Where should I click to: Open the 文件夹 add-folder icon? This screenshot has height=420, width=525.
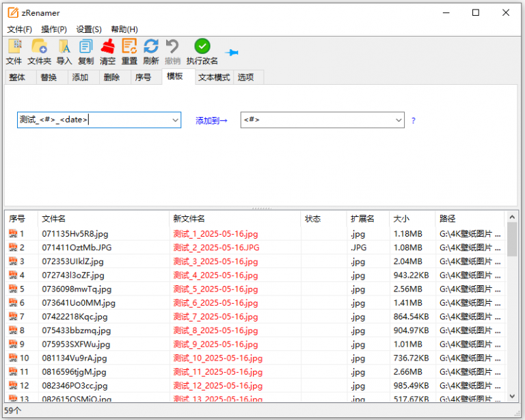pyautogui.click(x=39, y=51)
